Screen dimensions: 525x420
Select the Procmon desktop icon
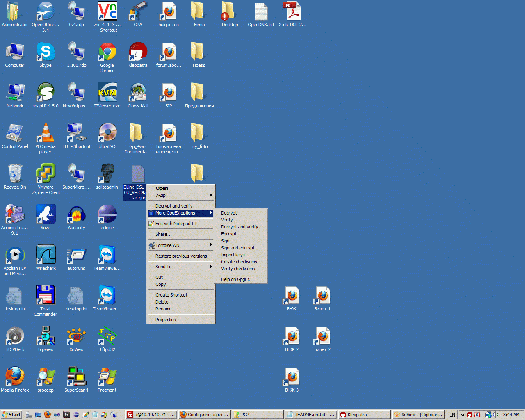(x=107, y=380)
